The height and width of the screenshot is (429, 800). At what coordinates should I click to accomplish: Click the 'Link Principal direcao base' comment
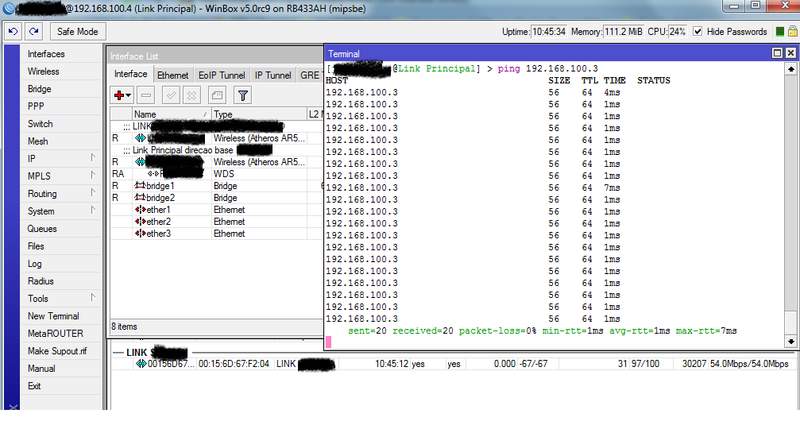point(183,150)
